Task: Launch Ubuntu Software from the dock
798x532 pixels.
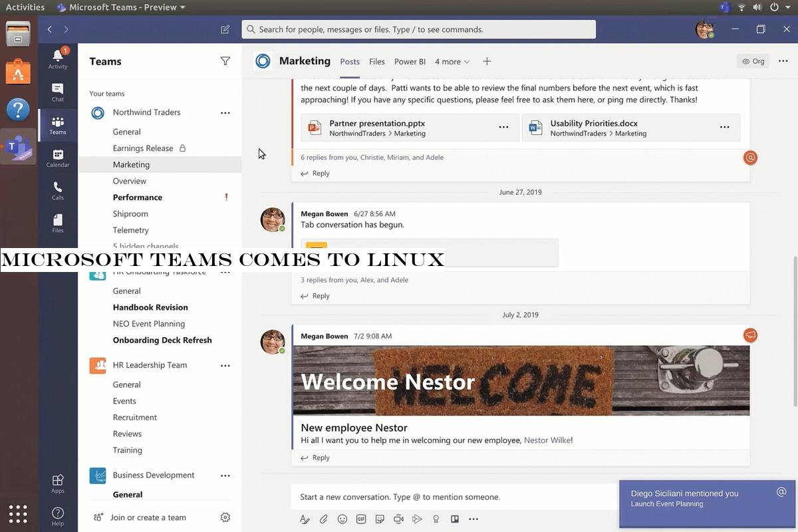Action: [18, 71]
